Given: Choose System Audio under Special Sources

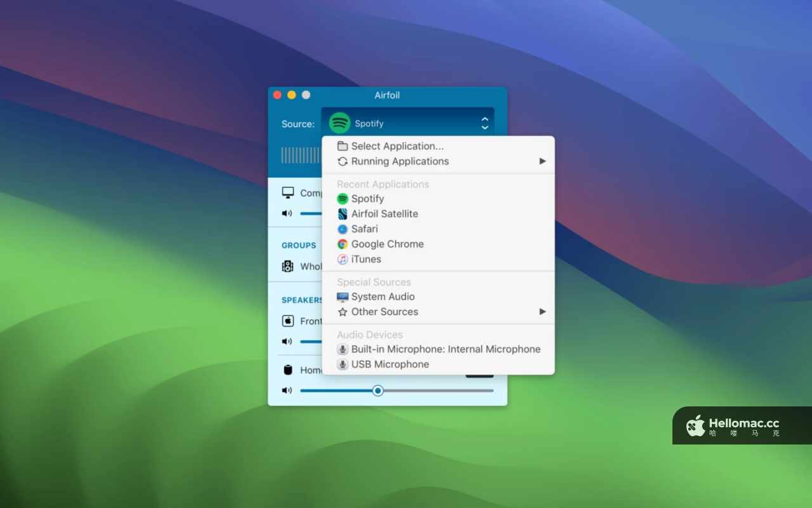Looking at the screenshot, I should (438, 297).
